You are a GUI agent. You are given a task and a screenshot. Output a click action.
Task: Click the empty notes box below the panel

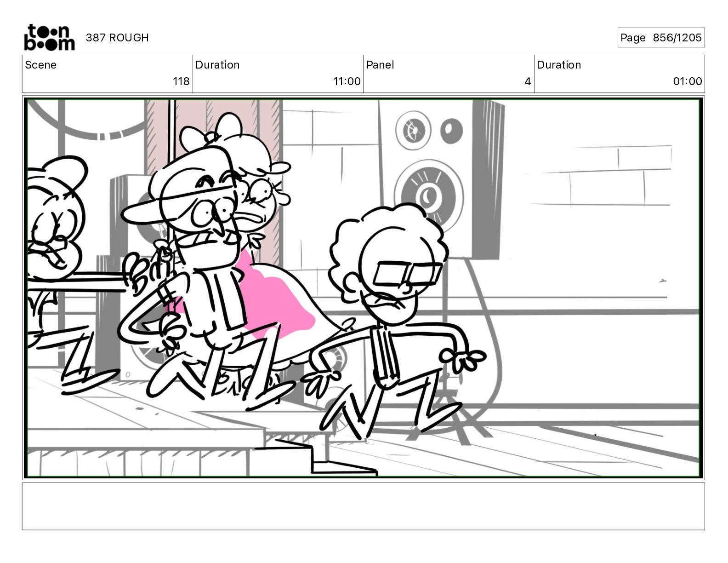click(363, 506)
